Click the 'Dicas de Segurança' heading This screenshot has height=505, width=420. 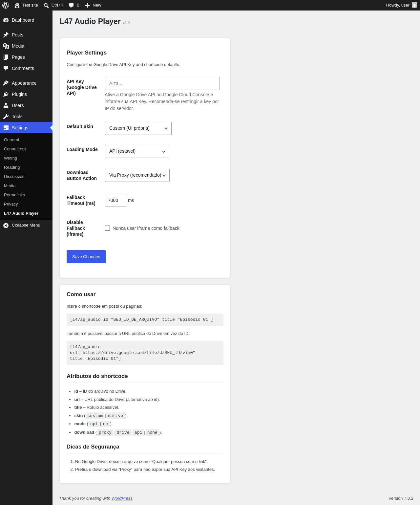(93, 447)
